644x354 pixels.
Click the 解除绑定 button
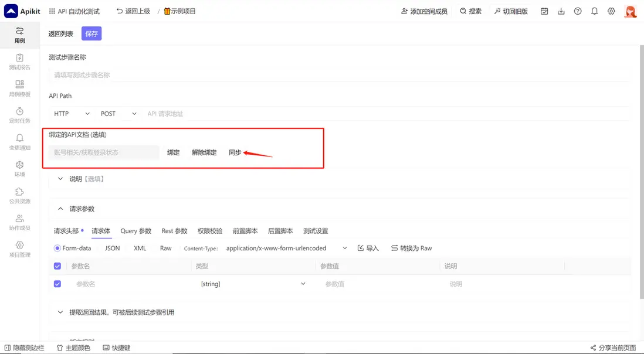coord(204,152)
